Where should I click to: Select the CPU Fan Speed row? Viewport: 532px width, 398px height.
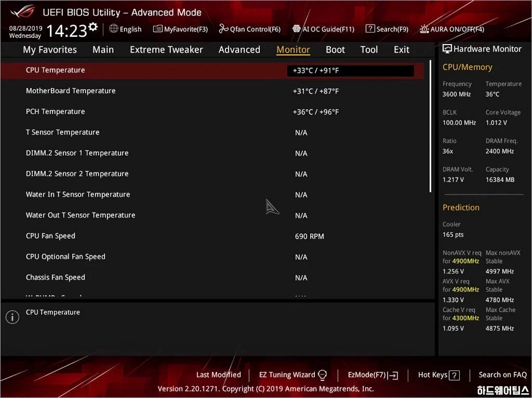212,236
